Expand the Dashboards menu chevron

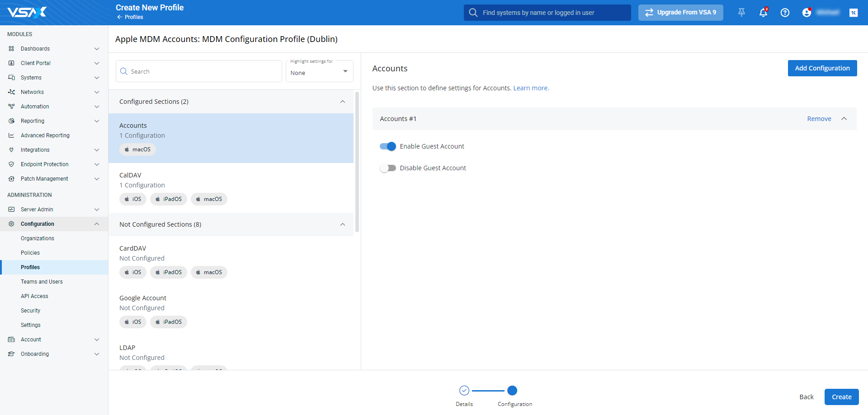[97, 49]
